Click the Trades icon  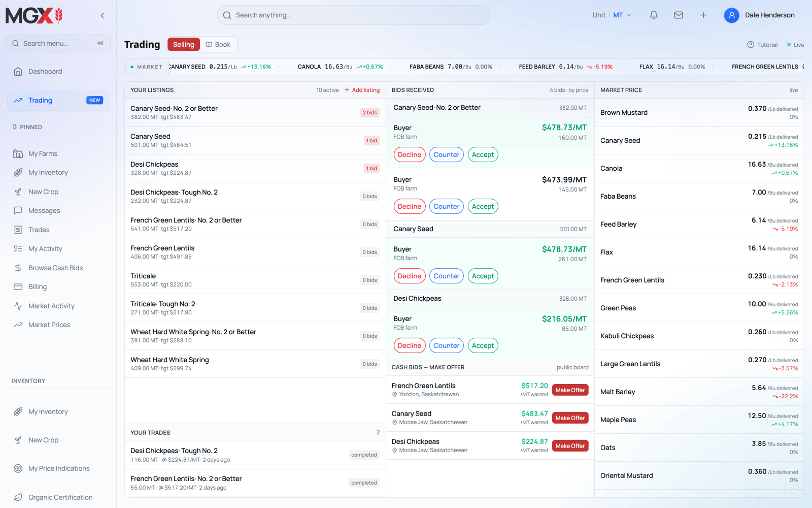[18, 230]
